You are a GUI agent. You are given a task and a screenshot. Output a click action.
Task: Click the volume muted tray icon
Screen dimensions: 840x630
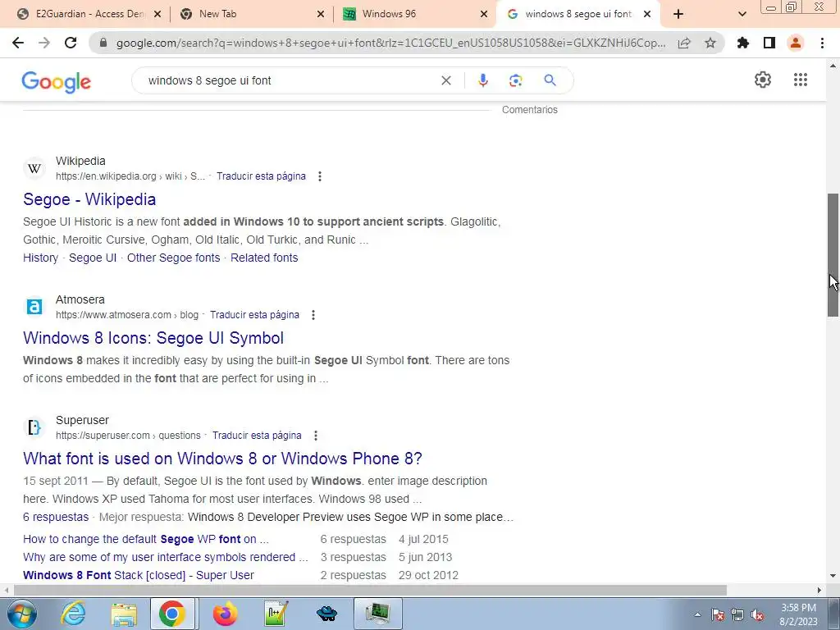(x=757, y=614)
